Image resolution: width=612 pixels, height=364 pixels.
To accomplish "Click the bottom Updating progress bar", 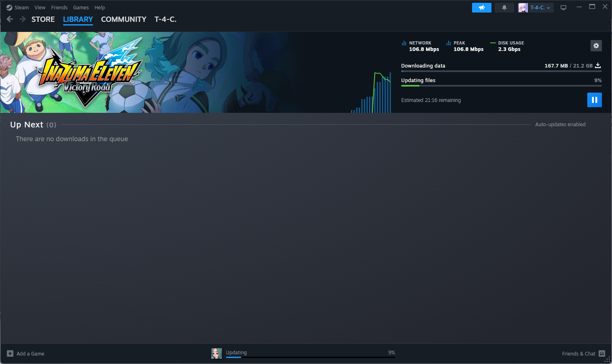I will [x=311, y=357].
